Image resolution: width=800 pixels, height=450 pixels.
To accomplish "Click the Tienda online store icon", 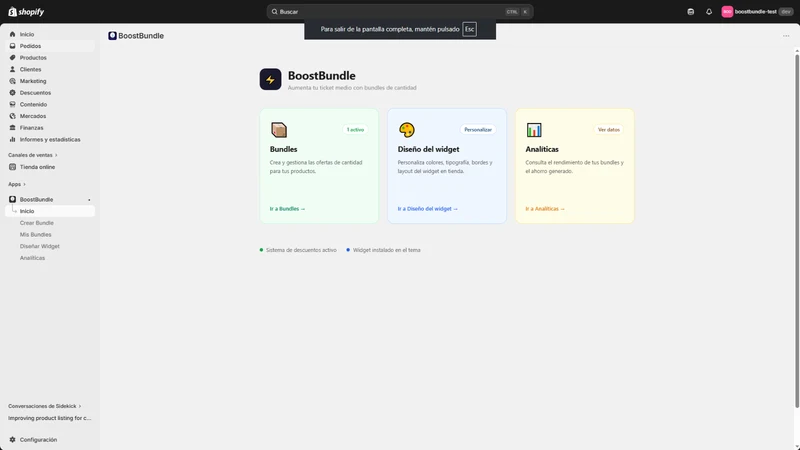I will click(x=12, y=167).
